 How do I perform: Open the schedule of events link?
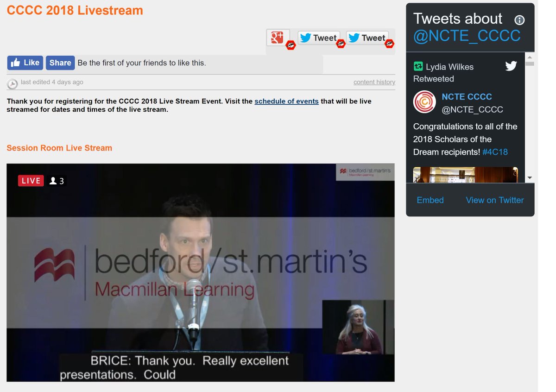286,101
